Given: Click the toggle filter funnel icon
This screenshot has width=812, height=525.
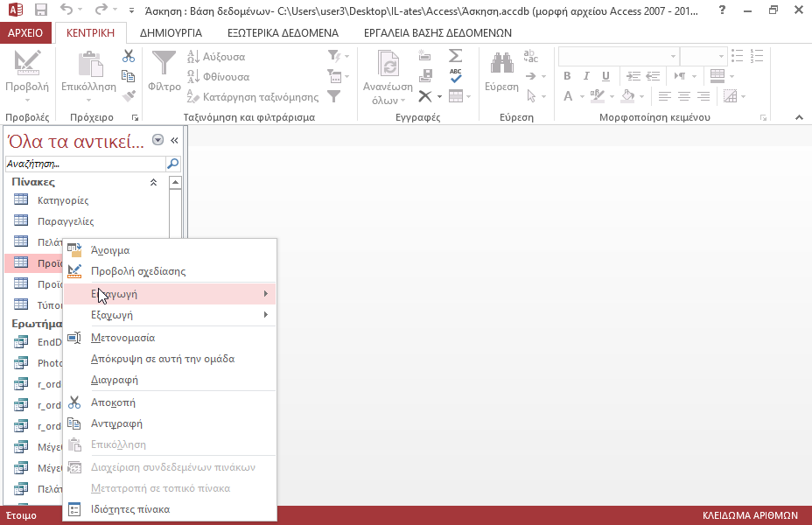Looking at the screenshot, I should 334,96.
